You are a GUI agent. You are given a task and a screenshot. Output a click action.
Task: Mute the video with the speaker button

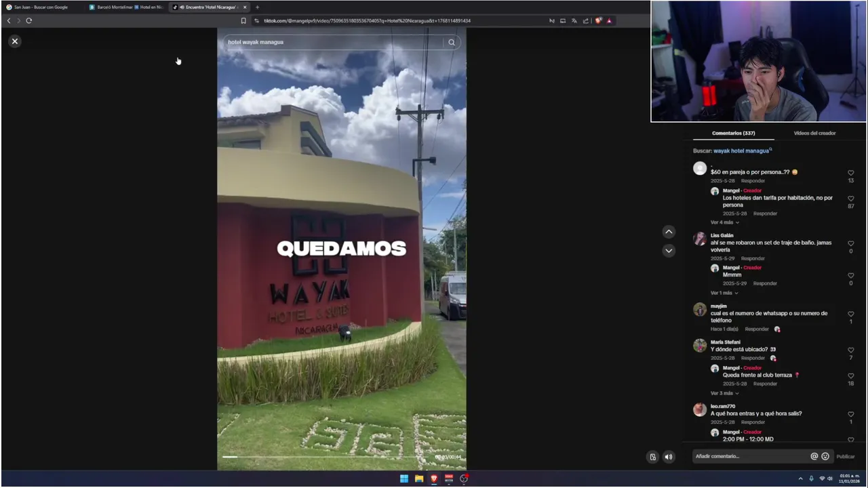coord(669,457)
